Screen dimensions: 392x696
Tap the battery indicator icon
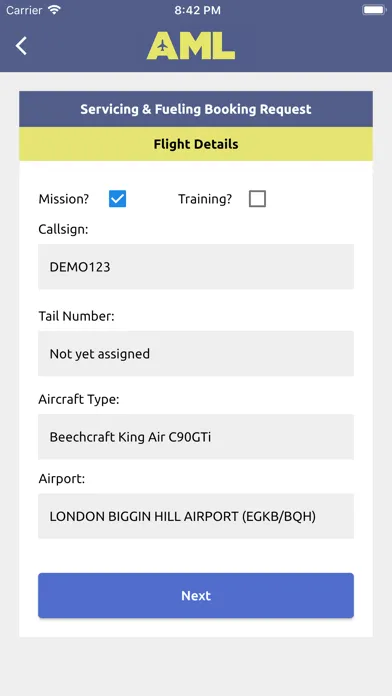pos(374,10)
